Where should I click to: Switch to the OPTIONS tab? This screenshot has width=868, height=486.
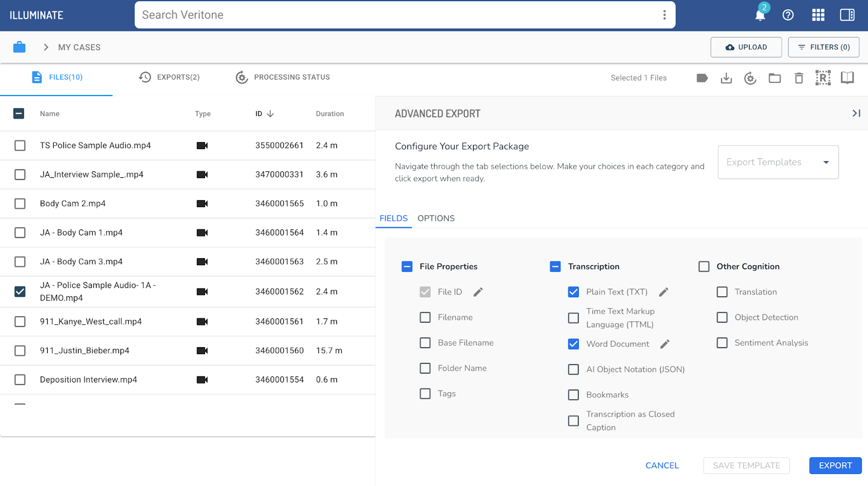click(436, 218)
